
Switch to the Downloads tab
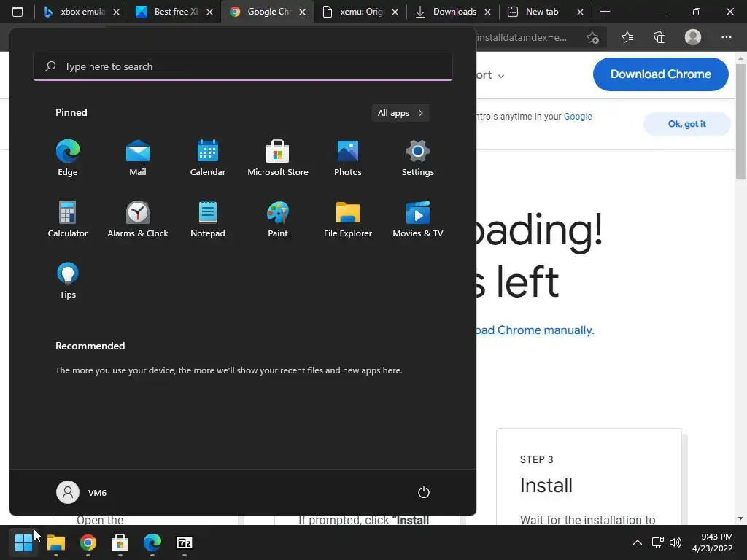(x=454, y=12)
